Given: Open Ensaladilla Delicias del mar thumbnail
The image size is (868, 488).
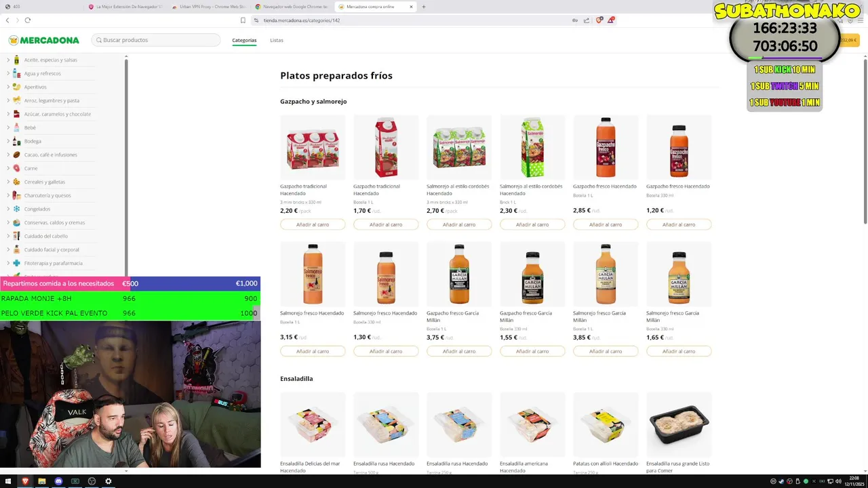Looking at the screenshot, I should click(313, 424).
